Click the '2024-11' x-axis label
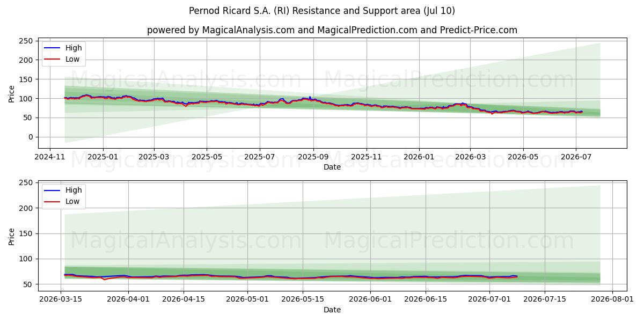The image size is (644, 322). point(50,157)
